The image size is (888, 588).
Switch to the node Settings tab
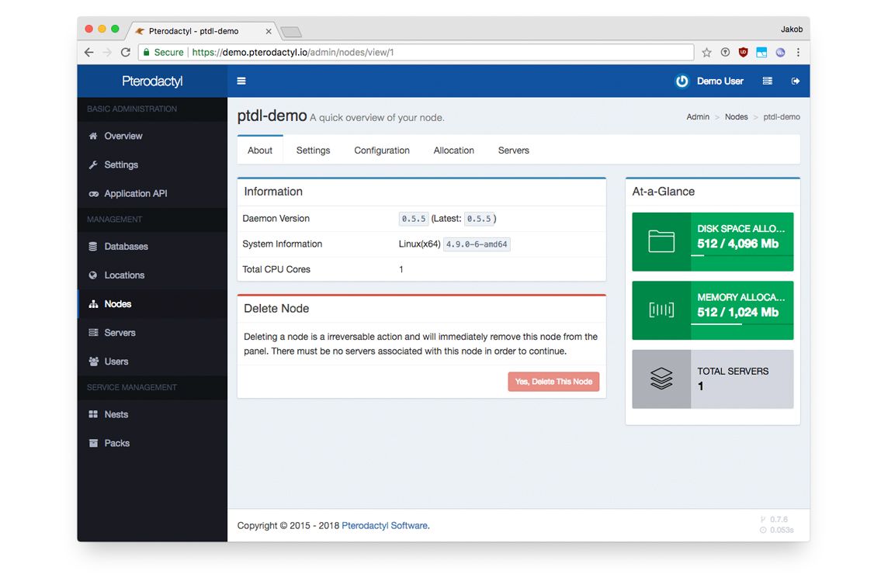313,150
